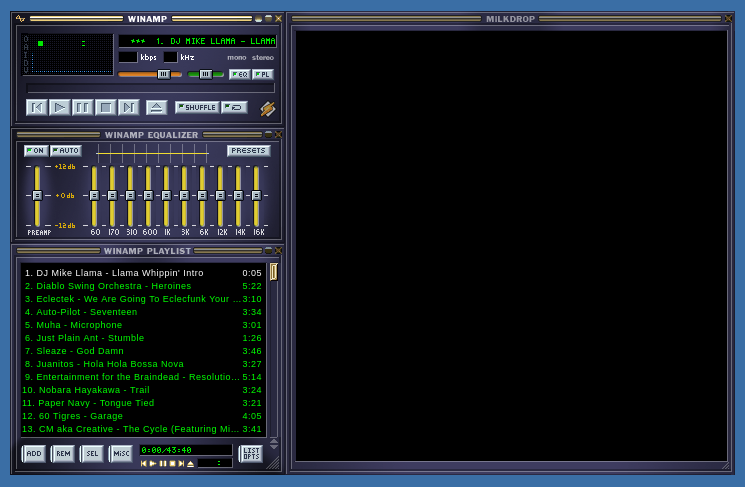Select Nobara Hayakawa - Trail track
This screenshot has width=745, height=487.
(143, 390)
